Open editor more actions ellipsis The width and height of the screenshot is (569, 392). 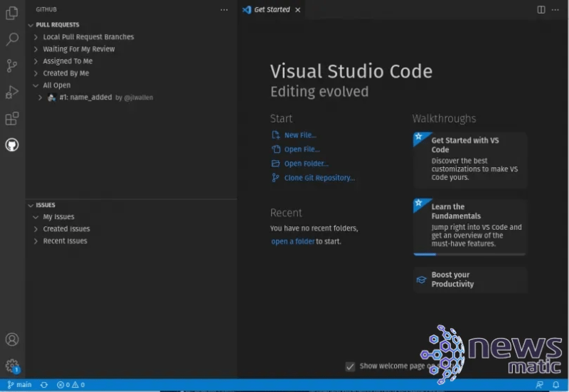[555, 10]
